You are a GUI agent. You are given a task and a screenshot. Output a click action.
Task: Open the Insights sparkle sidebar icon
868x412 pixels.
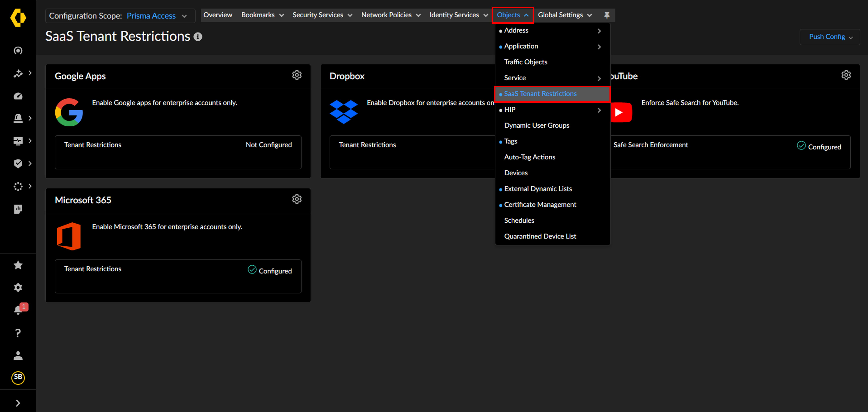click(18, 73)
